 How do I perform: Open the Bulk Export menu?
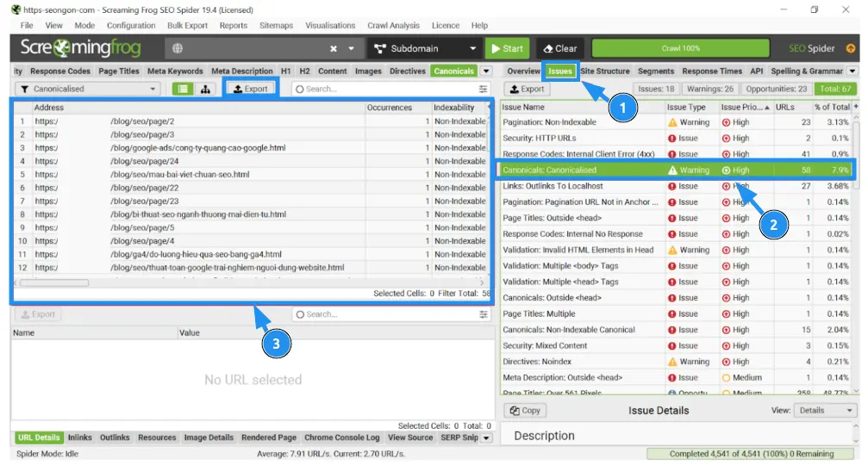[187, 26]
